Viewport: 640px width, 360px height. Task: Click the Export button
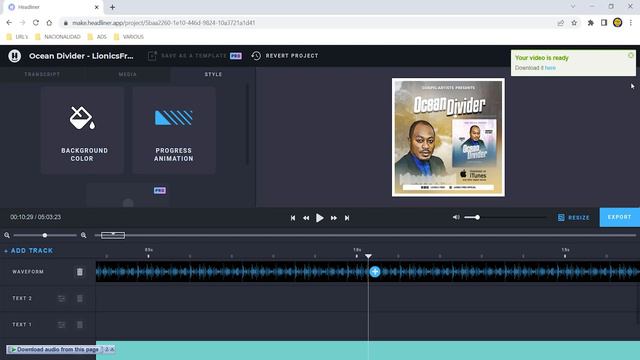click(x=619, y=217)
